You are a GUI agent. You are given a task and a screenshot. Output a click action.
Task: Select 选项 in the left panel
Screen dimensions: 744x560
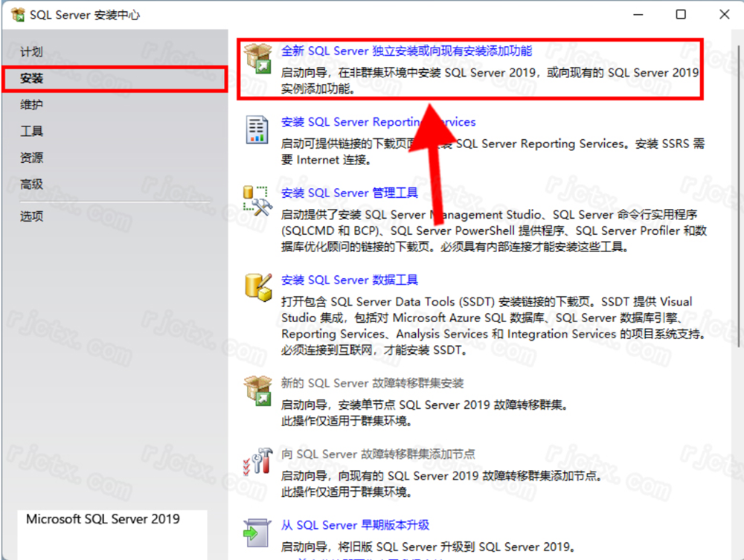point(32,216)
